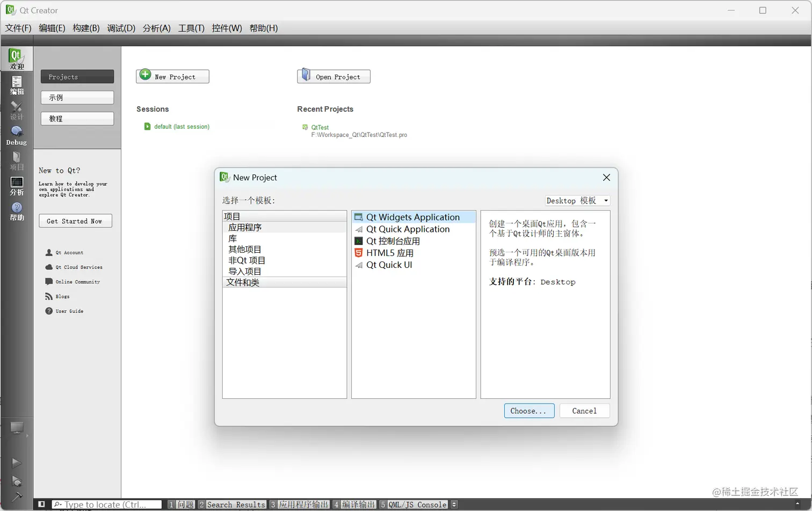
Task: Open the output panes selector arrows
Action: pos(454,505)
